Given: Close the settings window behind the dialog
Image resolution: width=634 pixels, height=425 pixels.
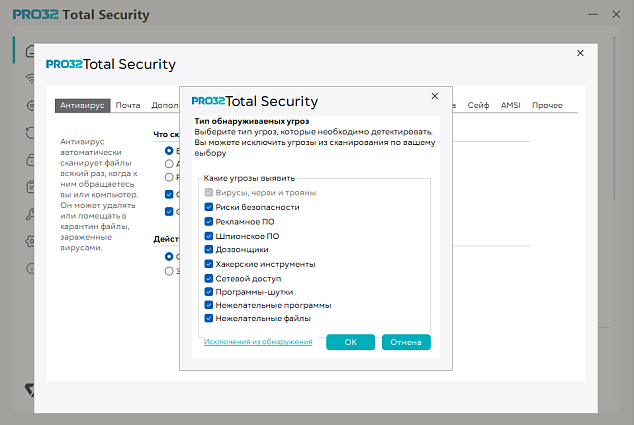Looking at the screenshot, I should click(x=580, y=53).
